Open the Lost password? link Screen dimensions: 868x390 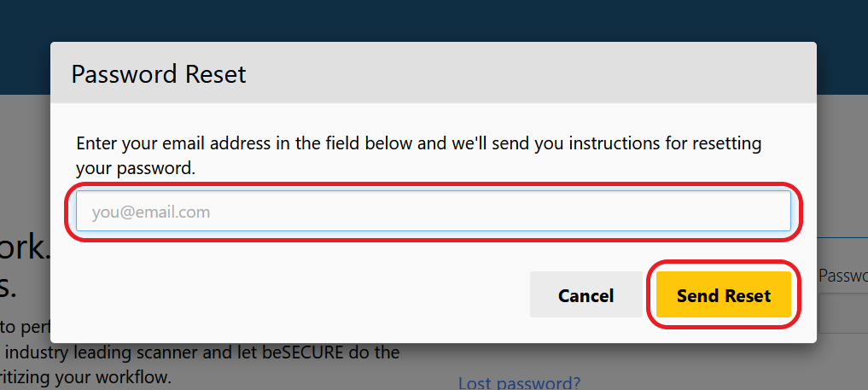519,383
